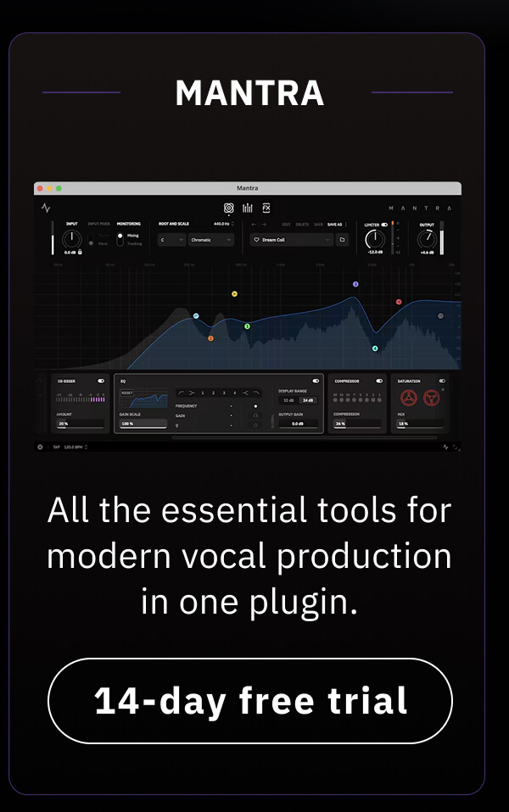Click the lock icon under the Input knob
509x812 pixels.
click(x=80, y=252)
